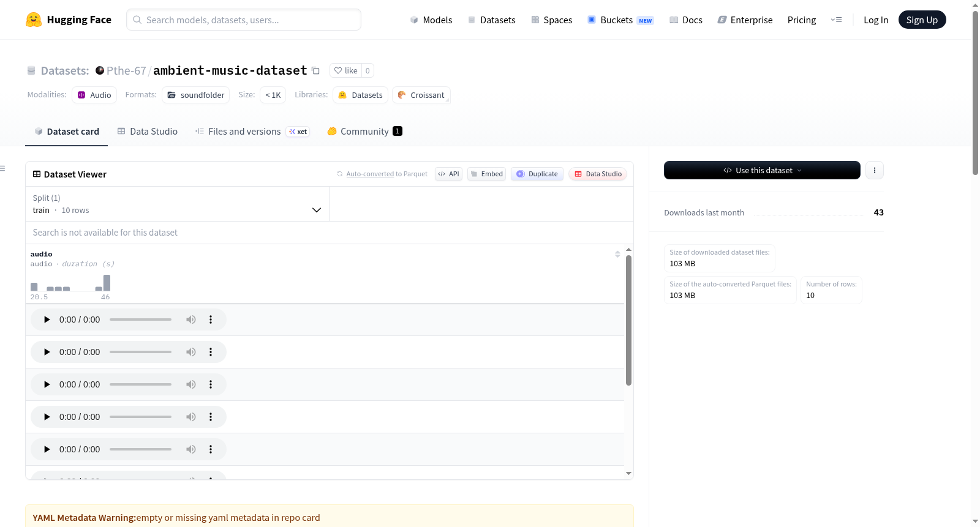
Task: Click the page vertical scrollbar
Action: click(975, 92)
